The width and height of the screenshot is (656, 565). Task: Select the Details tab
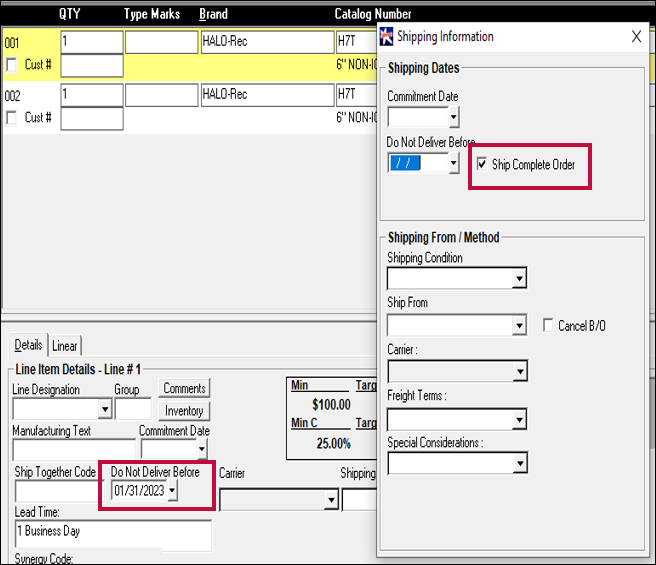pyautogui.click(x=28, y=345)
